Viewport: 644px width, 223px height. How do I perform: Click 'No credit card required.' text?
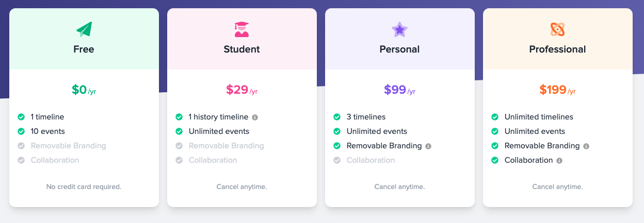[x=84, y=186]
